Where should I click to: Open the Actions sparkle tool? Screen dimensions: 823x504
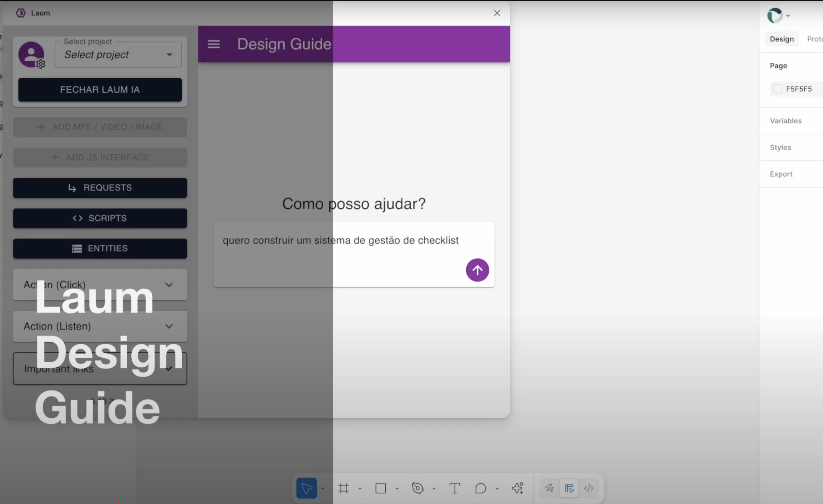[517, 488]
